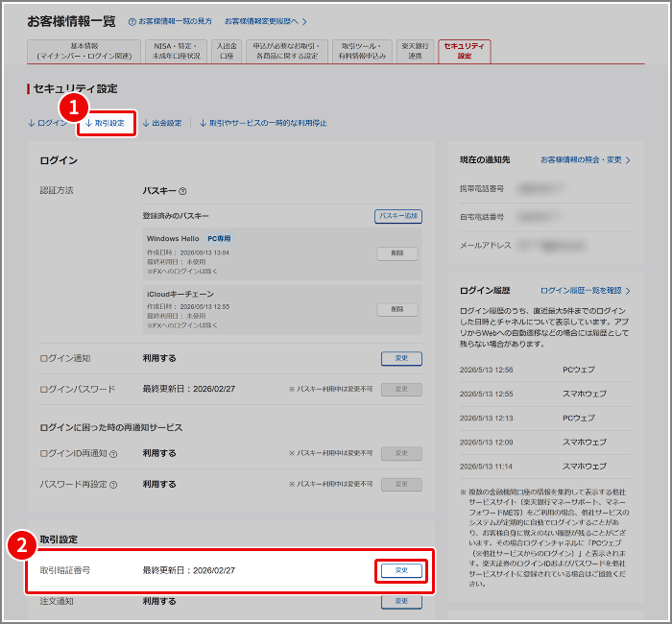Open the 基本情報 (マイナンバー・ログイン関連) tab
The height and width of the screenshot is (624, 672).
(84, 51)
